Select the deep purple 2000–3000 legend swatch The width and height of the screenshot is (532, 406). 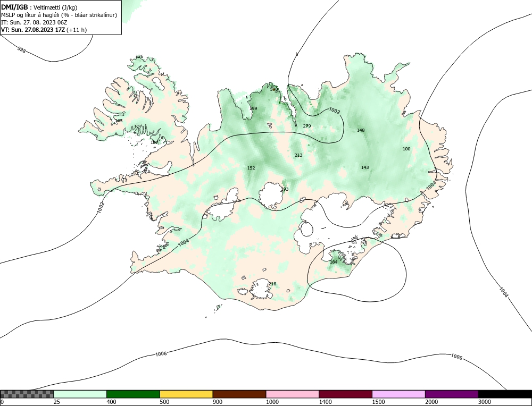click(452, 394)
